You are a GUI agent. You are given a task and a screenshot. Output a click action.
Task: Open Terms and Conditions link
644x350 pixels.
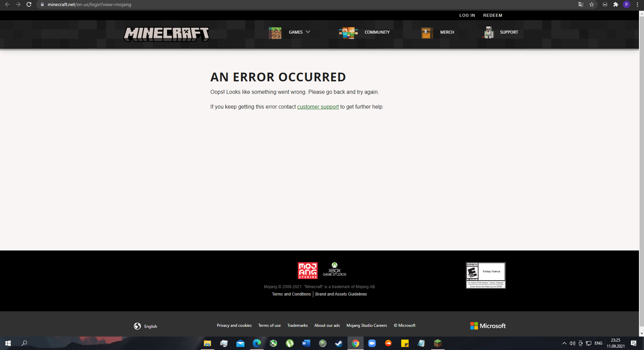[291, 294]
